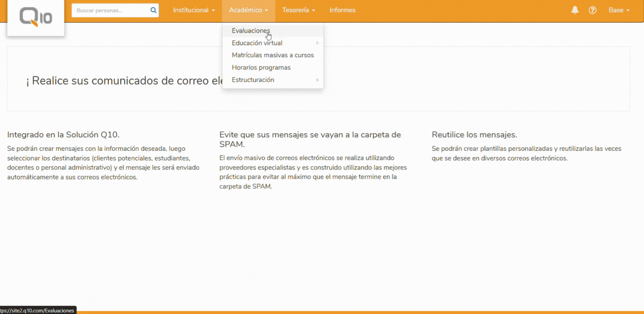Click the Integrado en la Solución Q10 heading
Viewport: 644px width, 314px height.
coord(63,135)
